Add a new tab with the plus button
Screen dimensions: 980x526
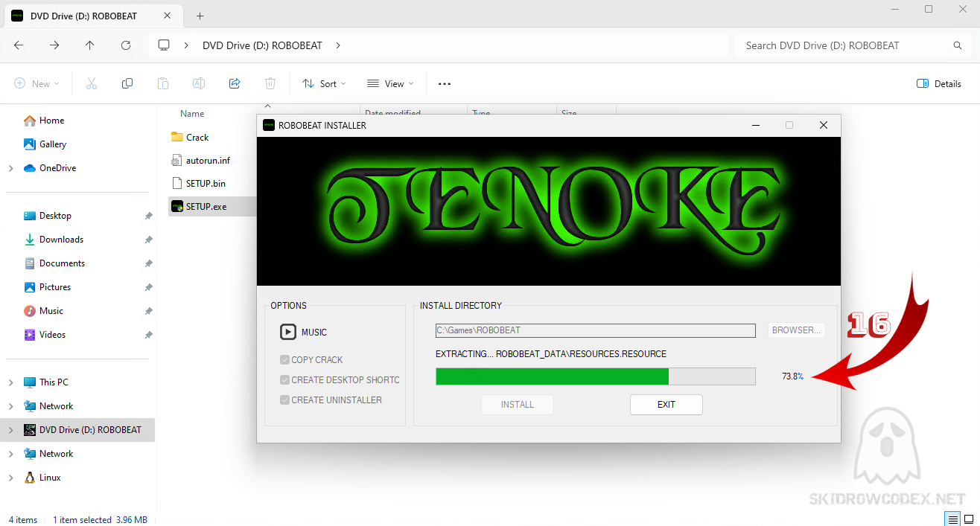200,16
